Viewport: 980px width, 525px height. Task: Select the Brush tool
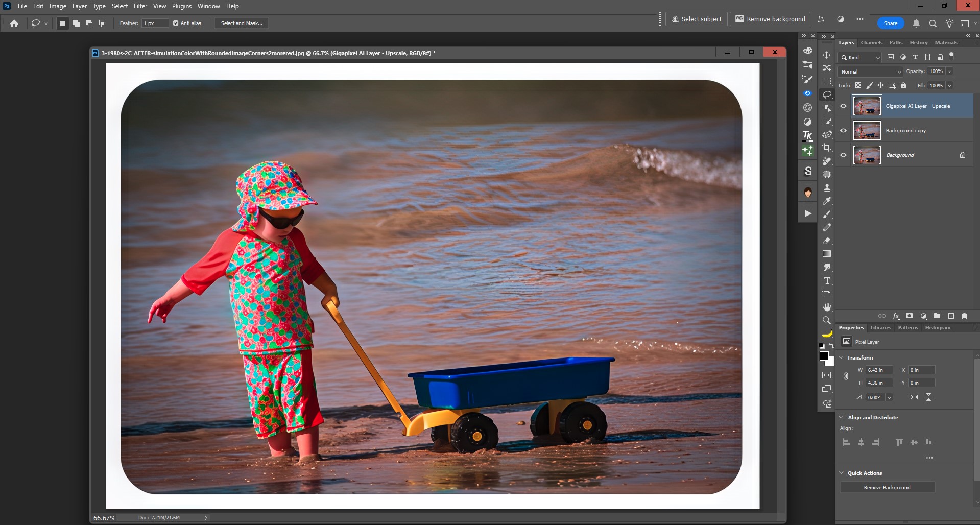coord(827,214)
